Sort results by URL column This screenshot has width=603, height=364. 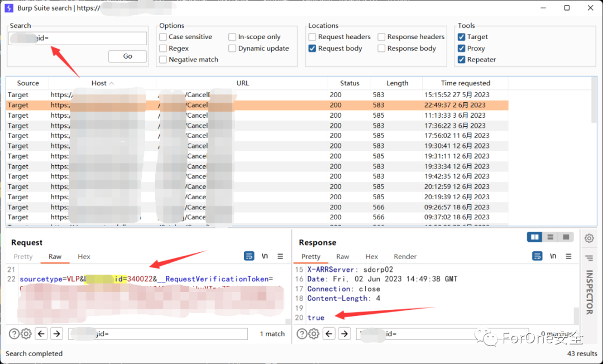(242, 83)
